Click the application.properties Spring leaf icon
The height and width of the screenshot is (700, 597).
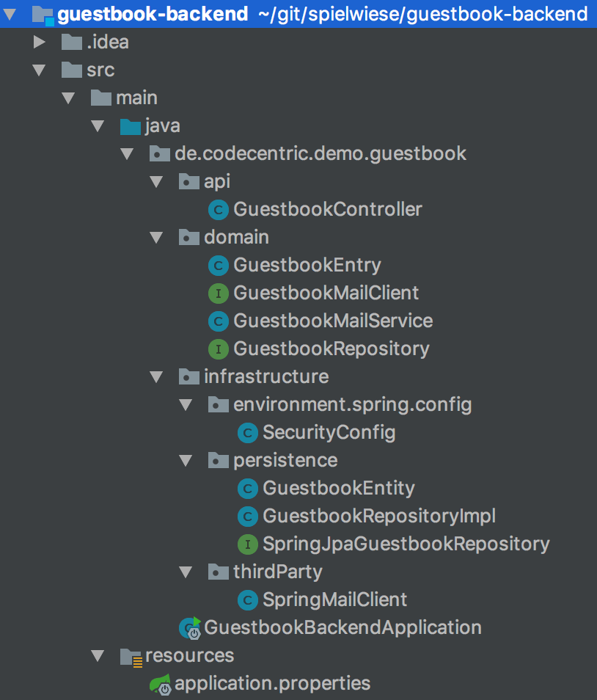161,685
